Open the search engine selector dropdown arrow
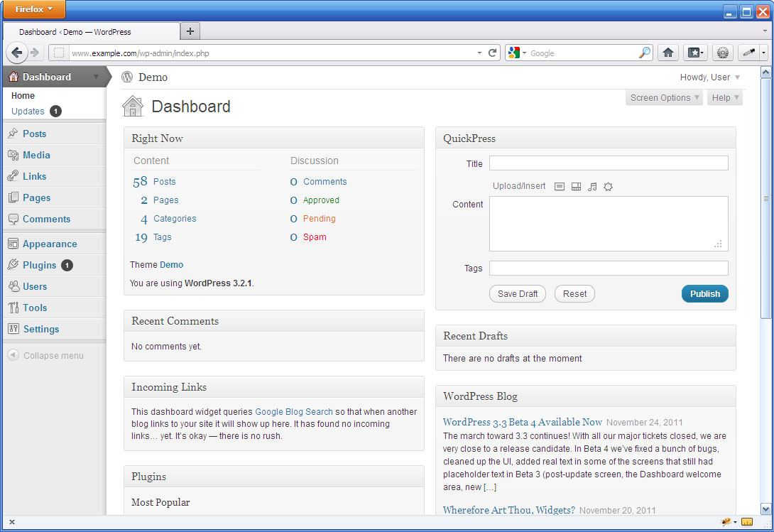 coord(524,53)
